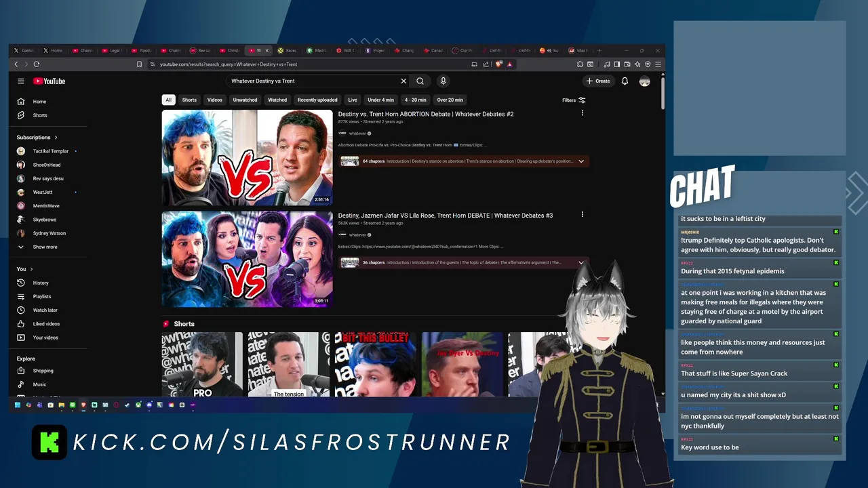
Task: Play the 3:08:11 debate thumbnail
Action: click(247, 259)
